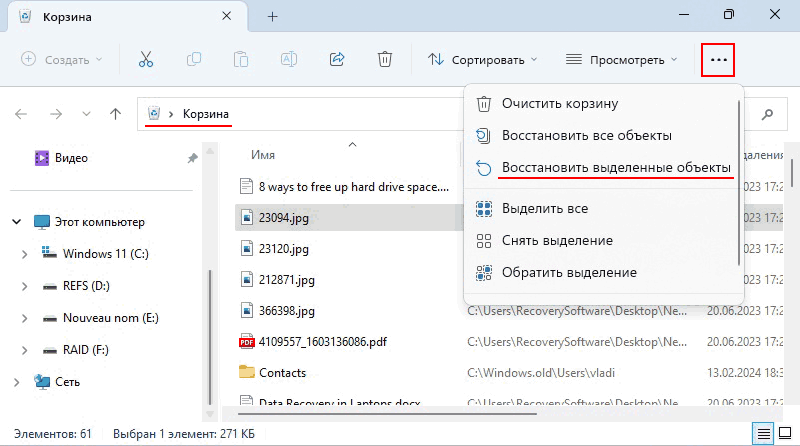Click the Cut scissors icon in toolbar
Viewport: 800px width, 446px height.
146,60
